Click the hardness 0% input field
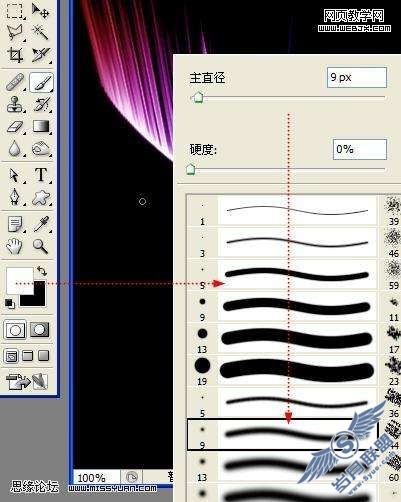The height and width of the screenshot is (502, 401). pyautogui.click(x=360, y=149)
